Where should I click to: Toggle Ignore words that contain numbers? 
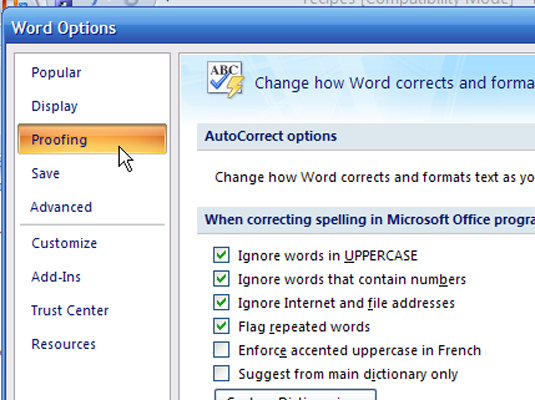(221, 279)
